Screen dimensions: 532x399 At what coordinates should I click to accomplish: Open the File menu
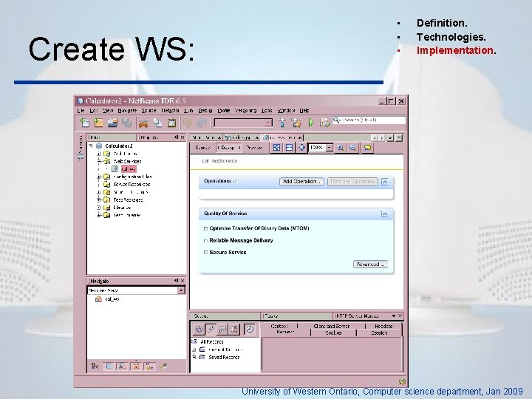pyautogui.click(x=81, y=111)
